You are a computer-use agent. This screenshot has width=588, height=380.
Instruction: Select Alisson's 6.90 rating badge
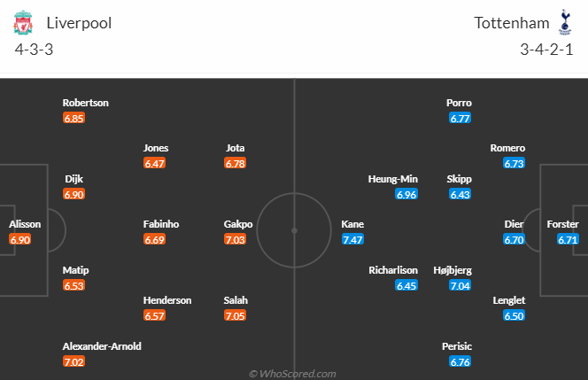coord(20,240)
